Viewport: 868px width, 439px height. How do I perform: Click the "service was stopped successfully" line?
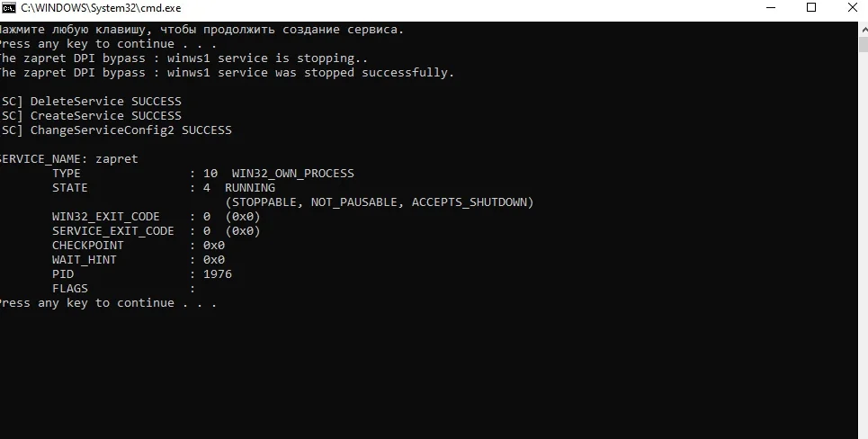tap(225, 72)
